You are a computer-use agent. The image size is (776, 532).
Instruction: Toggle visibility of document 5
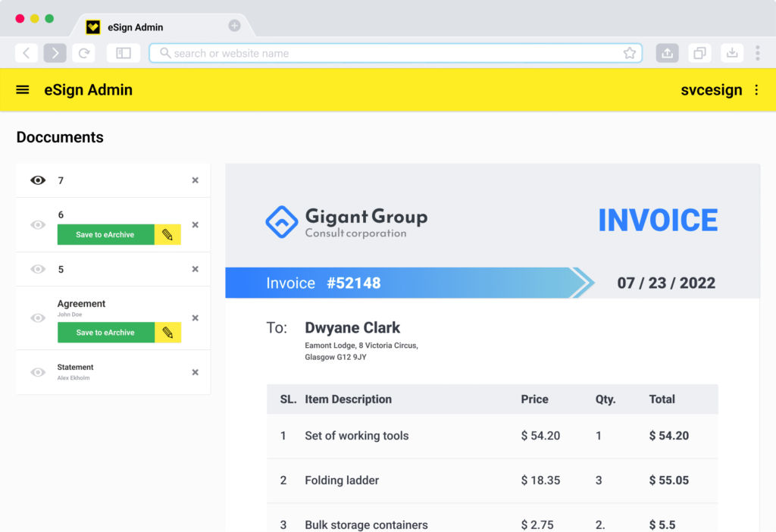coord(38,269)
